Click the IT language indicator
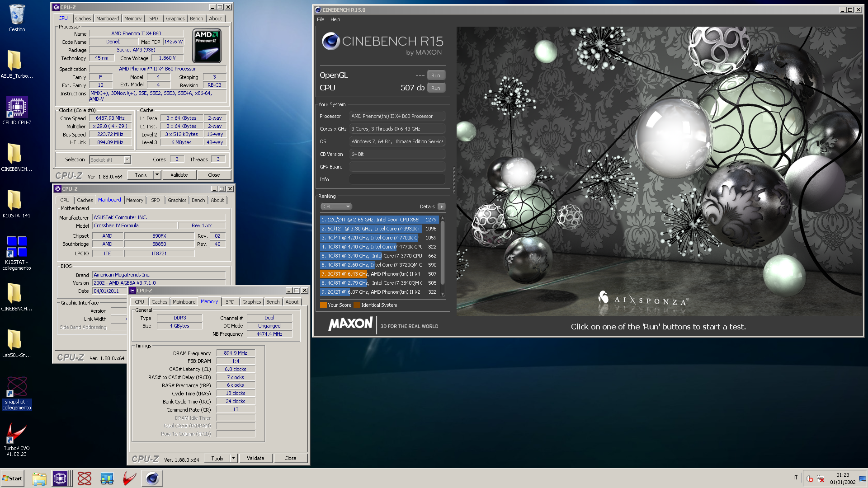Screen dimensions: 868x488 pos(796,478)
